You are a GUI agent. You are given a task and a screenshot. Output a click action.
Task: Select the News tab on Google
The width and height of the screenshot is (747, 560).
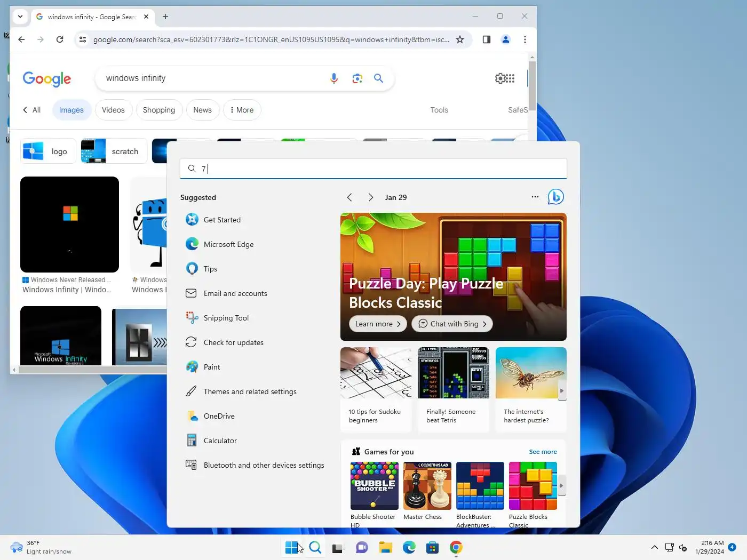pos(203,110)
